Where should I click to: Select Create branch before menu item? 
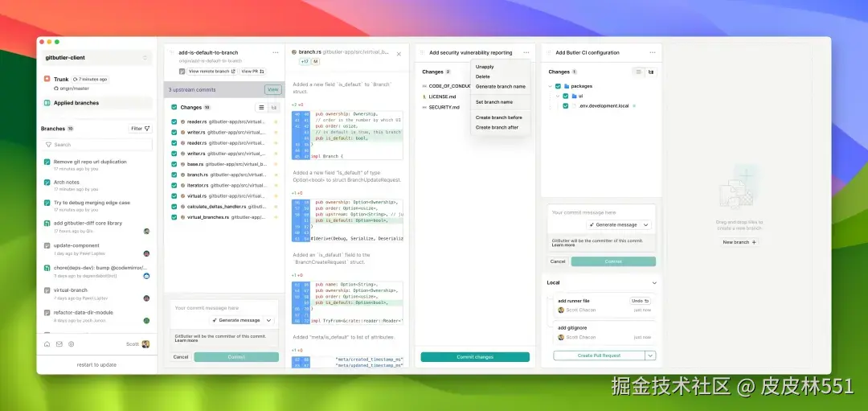coord(501,117)
